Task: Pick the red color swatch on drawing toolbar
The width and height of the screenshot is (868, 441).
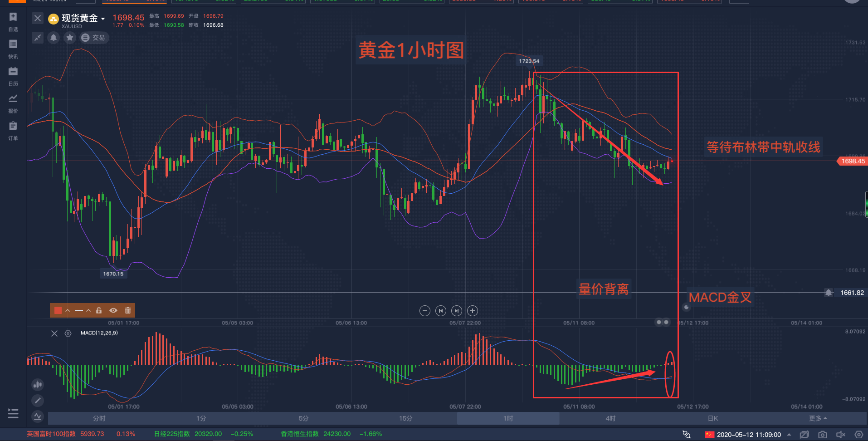Action: pos(57,310)
